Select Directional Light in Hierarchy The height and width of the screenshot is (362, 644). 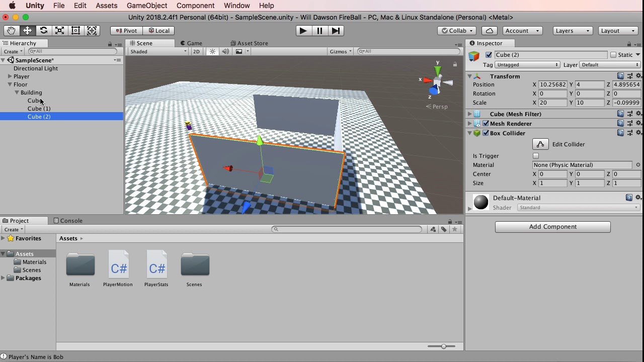(36, 68)
